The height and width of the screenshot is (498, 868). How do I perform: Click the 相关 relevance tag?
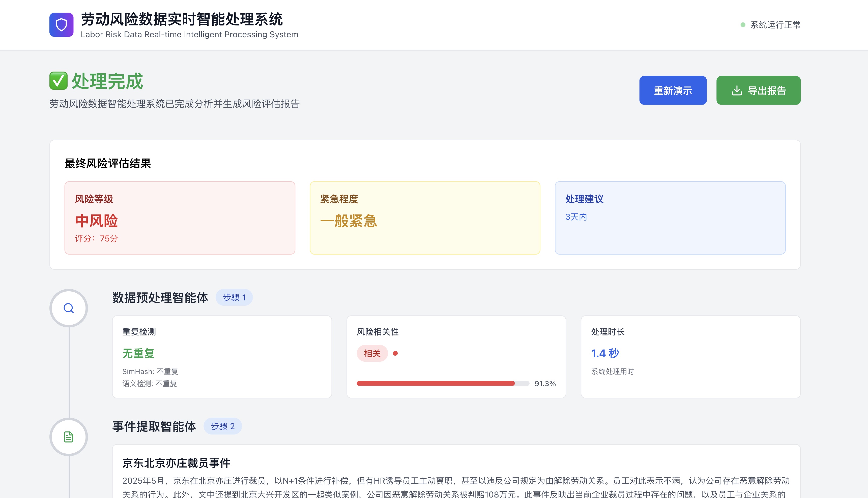(372, 353)
